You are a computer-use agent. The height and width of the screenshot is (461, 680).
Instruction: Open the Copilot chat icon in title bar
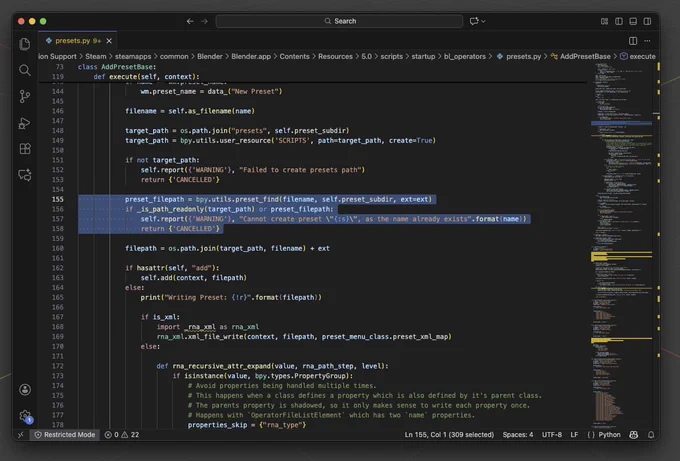tap(474, 21)
